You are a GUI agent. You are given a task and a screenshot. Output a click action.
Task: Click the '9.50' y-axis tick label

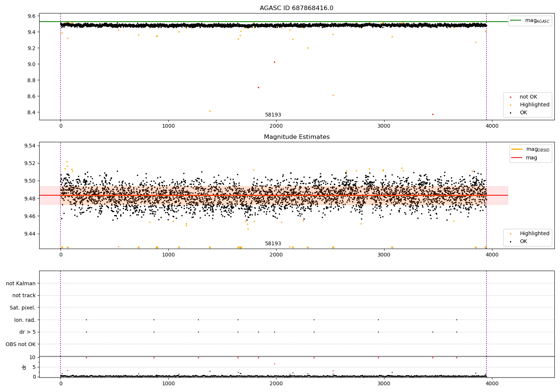tap(30, 181)
